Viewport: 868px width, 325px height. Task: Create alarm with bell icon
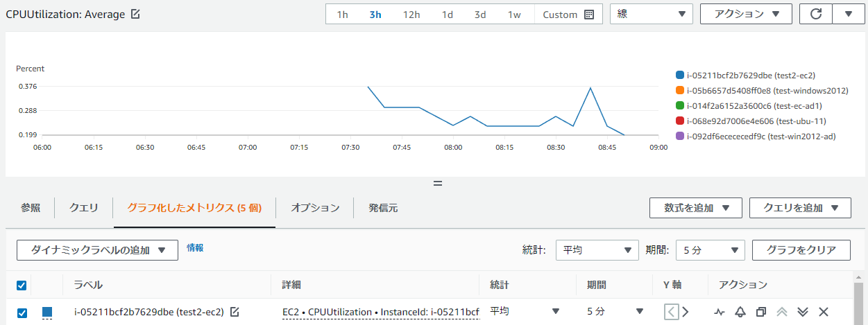tap(740, 312)
